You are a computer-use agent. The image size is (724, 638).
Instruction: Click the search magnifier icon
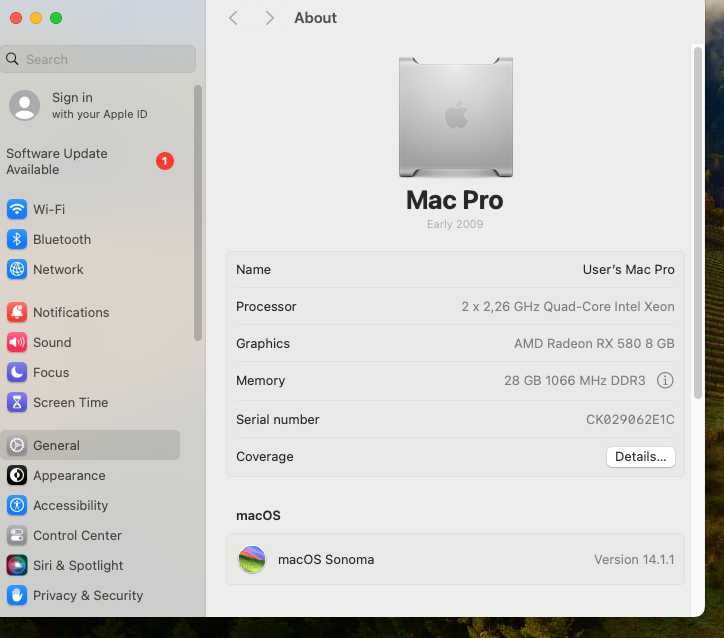[x=12, y=59]
